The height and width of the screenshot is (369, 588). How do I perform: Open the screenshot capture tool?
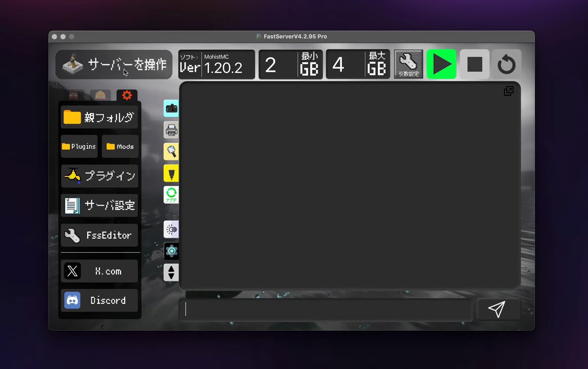(x=171, y=108)
